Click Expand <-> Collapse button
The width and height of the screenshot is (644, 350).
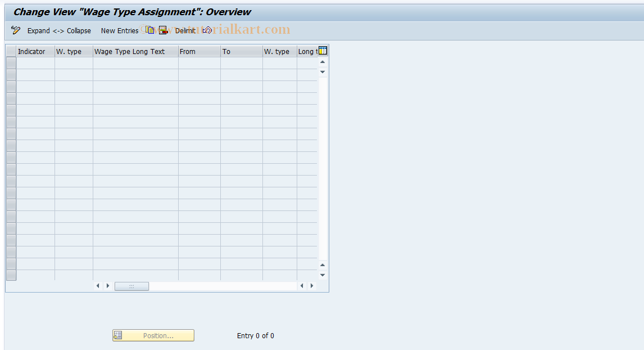pos(59,31)
